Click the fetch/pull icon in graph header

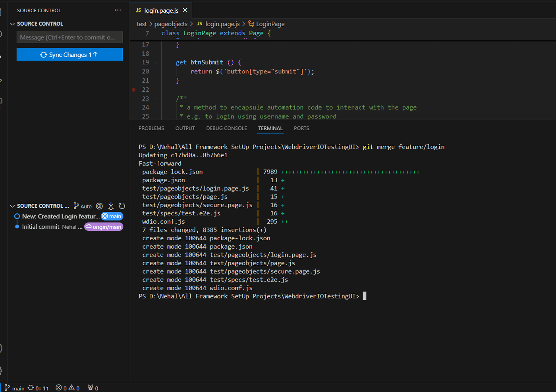click(111, 206)
